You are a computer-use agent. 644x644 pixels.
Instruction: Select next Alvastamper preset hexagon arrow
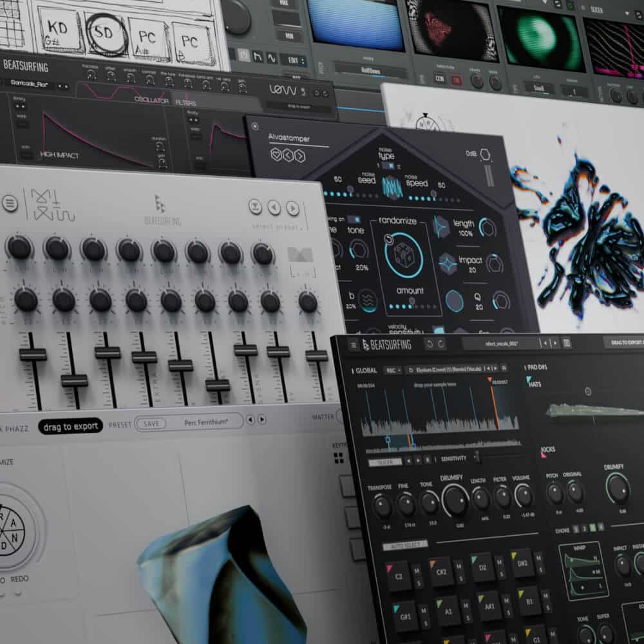point(300,156)
